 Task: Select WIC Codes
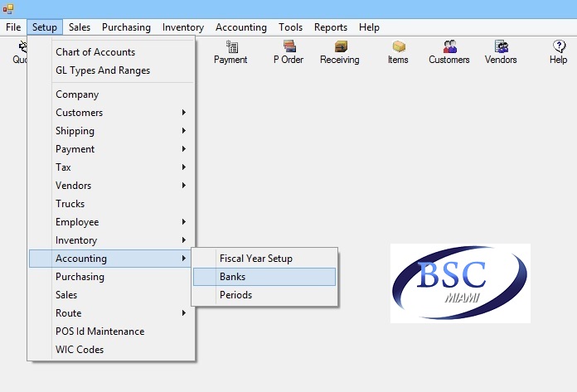[x=111, y=350]
